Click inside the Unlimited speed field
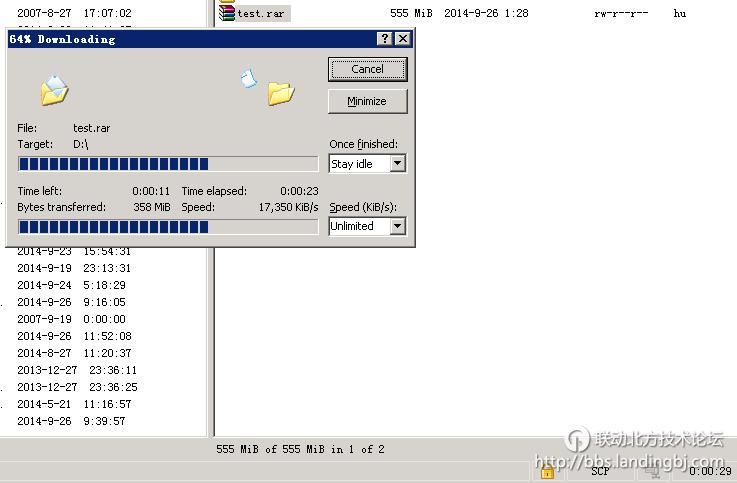This screenshot has width=737, height=483. (x=358, y=226)
